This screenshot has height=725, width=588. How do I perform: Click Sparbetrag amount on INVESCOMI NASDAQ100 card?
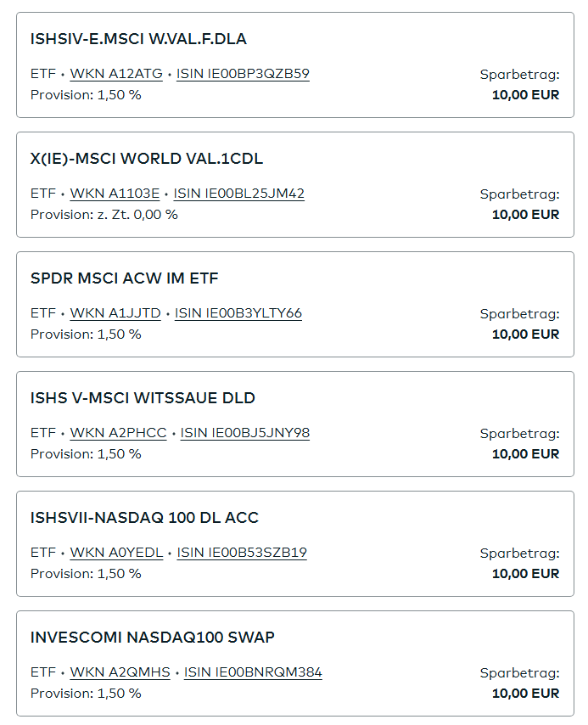point(525,693)
